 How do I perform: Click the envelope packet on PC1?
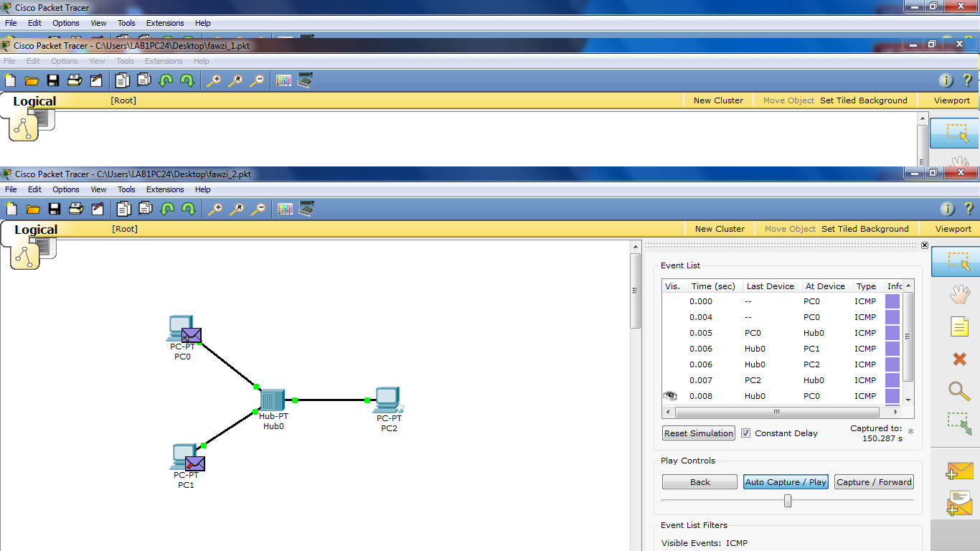point(195,463)
